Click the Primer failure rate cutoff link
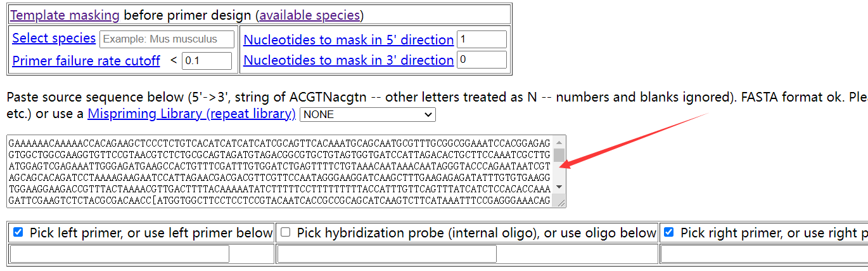Screen dimensions: 868x271 [x=86, y=61]
